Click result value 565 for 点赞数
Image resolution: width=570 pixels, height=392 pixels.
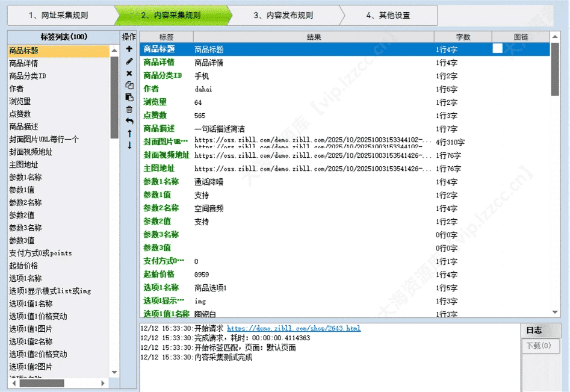click(200, 116)
